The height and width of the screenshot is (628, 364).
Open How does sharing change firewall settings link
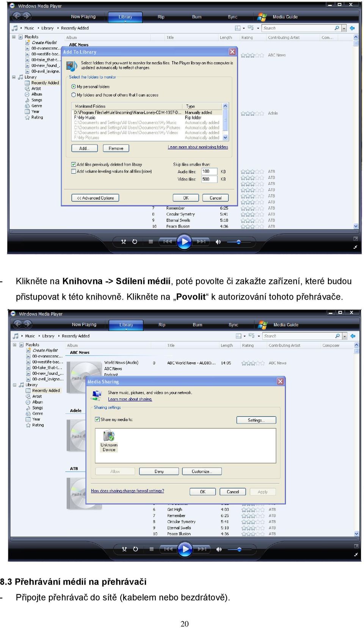[x=127, y=491]
